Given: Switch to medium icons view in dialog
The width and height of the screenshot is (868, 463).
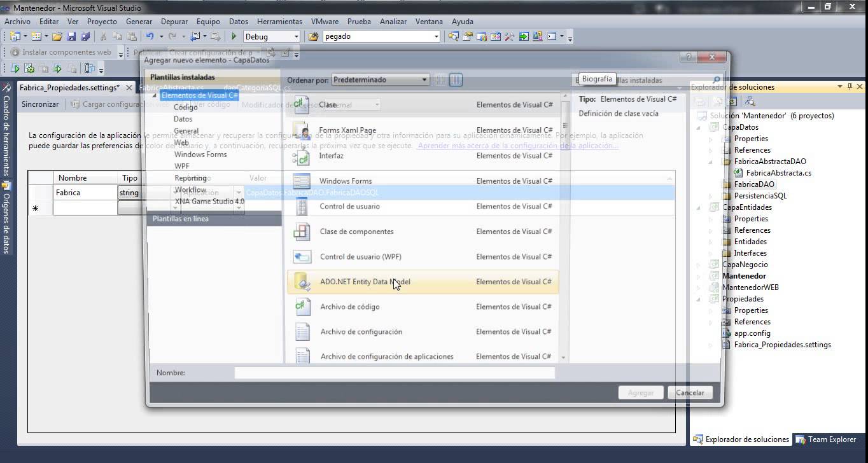Looking at the screenshot, I should click(x=456, y=80).
